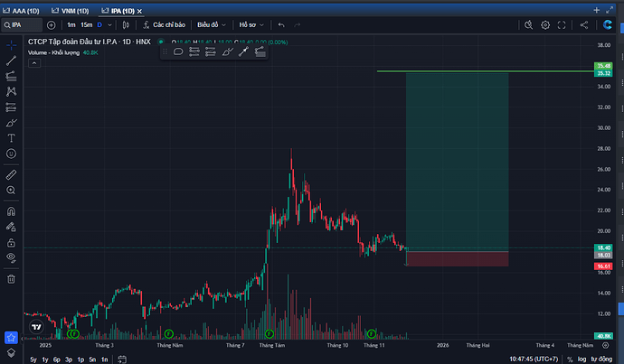The height and width of the screenshot is (364, 624).
Task: Select the crosshair cursor tool
Action: pyautogui.click(x=11, y=45)
